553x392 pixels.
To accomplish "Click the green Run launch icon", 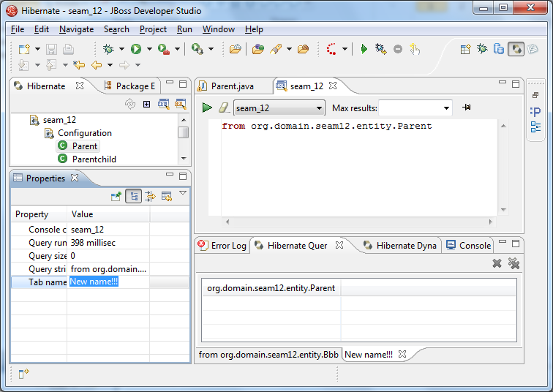I will pyautogui.click(x=136, y=49).
